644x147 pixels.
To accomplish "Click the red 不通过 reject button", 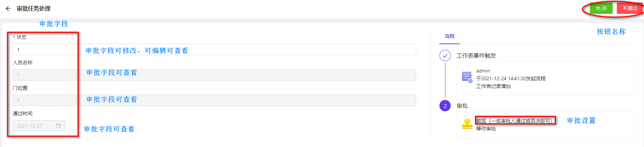I will 629,8.
